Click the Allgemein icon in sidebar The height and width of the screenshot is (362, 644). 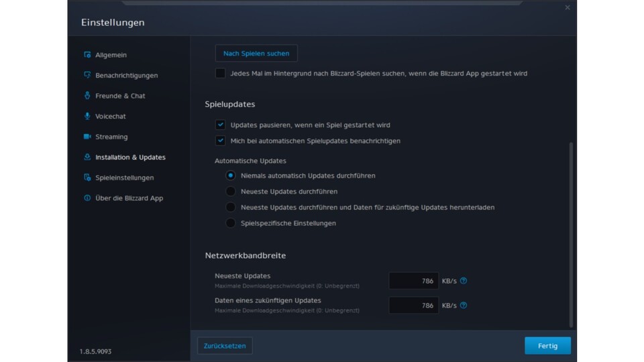[87, 55]
